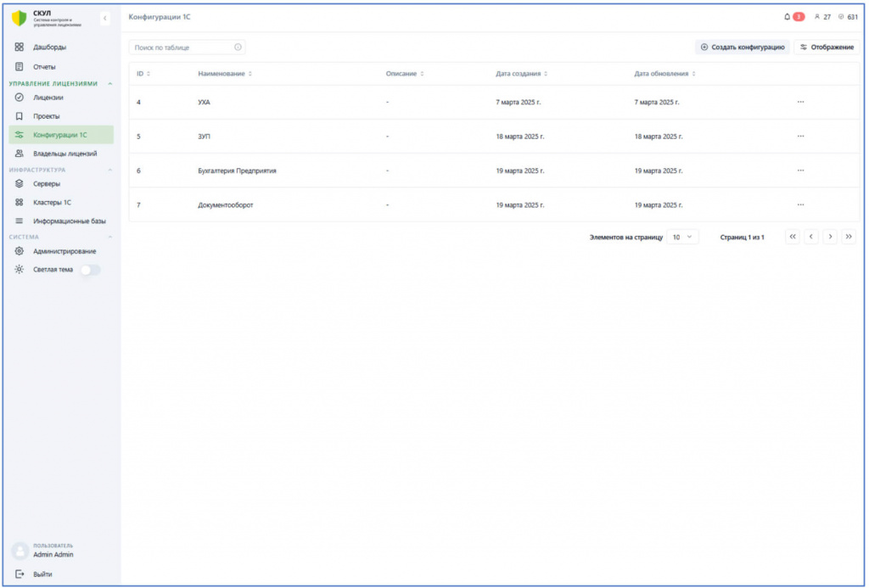The image size is (869, 588).
Task: Open the items-per-page dropdown showing 10
Action: (682, 238)
